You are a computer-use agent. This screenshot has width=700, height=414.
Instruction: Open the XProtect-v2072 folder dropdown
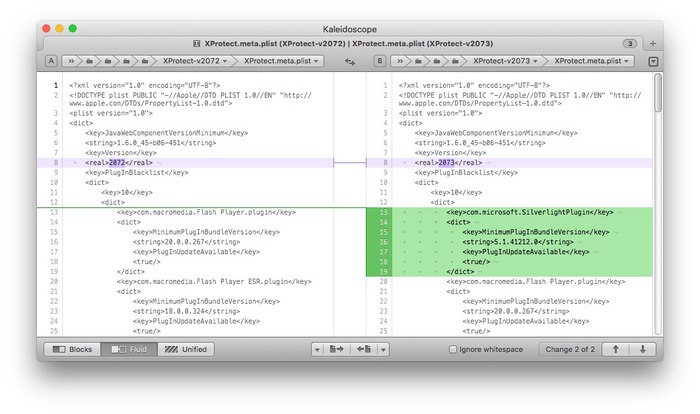[x=195, y=61]
